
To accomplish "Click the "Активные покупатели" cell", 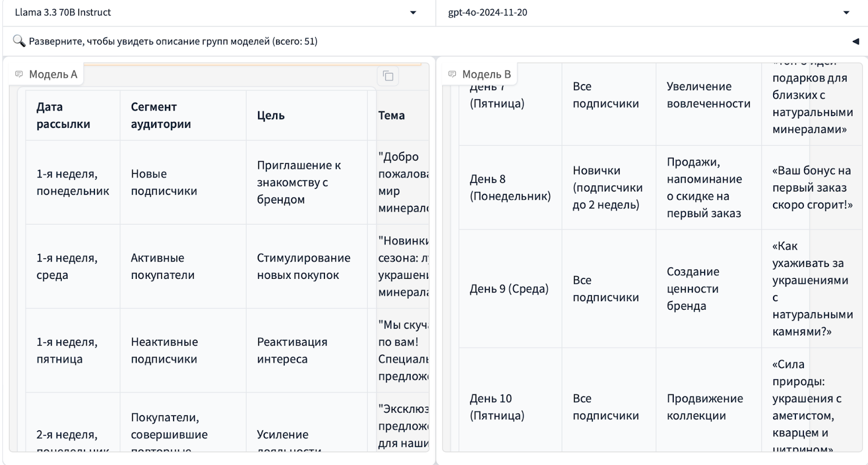I will pyautogui.click(x=162, y=266).
